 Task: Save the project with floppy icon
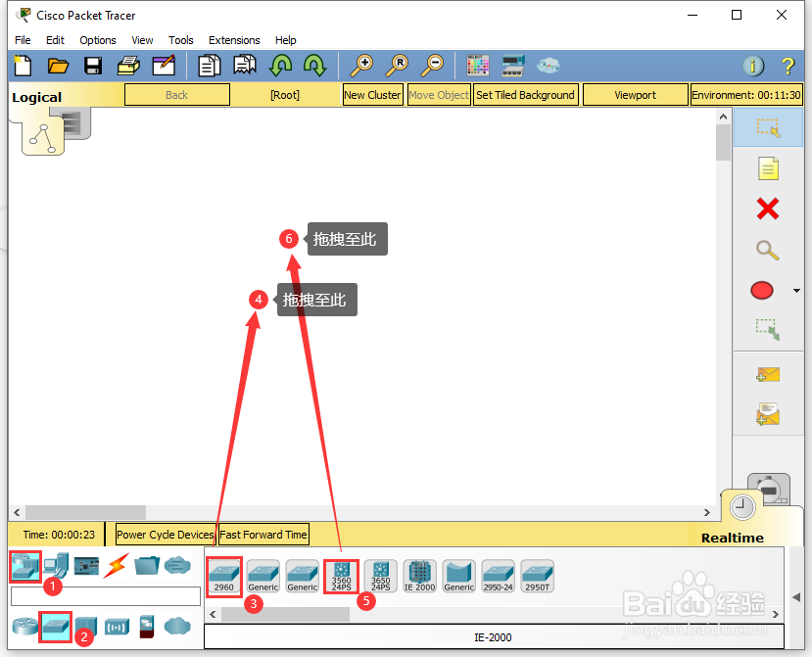point(93,66)
